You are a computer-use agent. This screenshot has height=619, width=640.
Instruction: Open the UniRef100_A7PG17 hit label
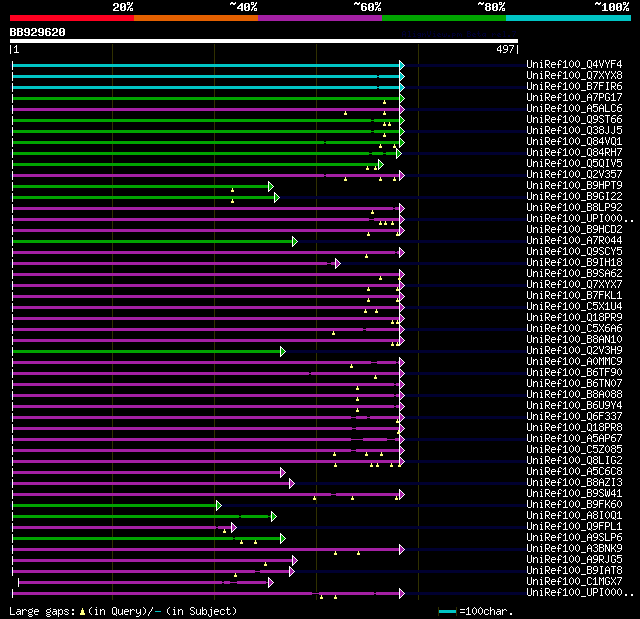(x=574, y=98)
